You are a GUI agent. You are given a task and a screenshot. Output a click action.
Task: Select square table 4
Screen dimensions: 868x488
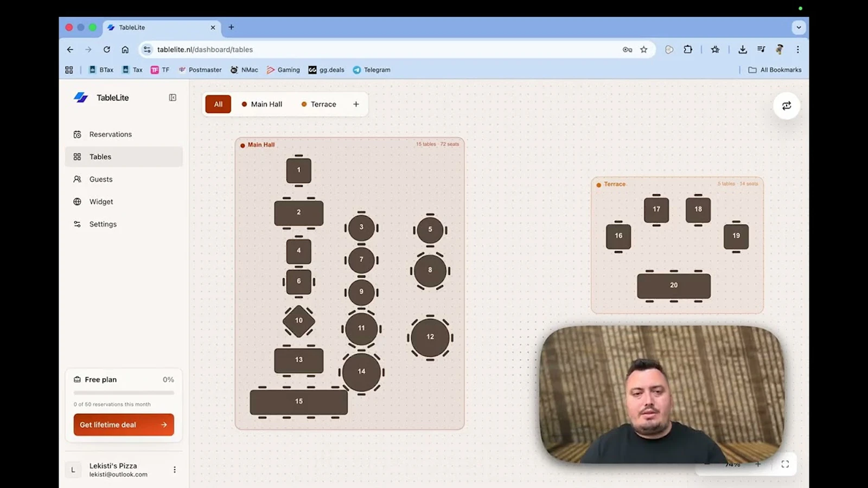[299, 251]
